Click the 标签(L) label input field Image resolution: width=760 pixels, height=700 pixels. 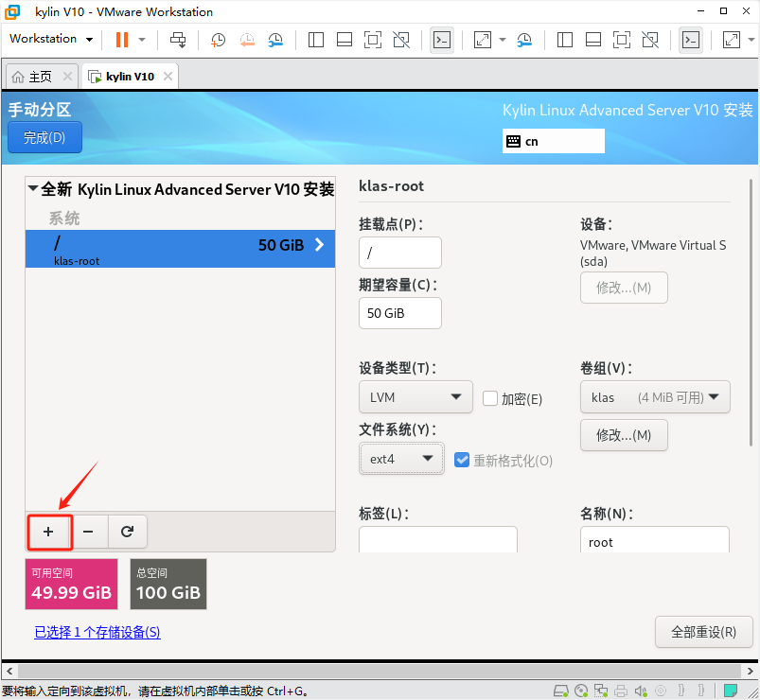(x=437, y=539)
